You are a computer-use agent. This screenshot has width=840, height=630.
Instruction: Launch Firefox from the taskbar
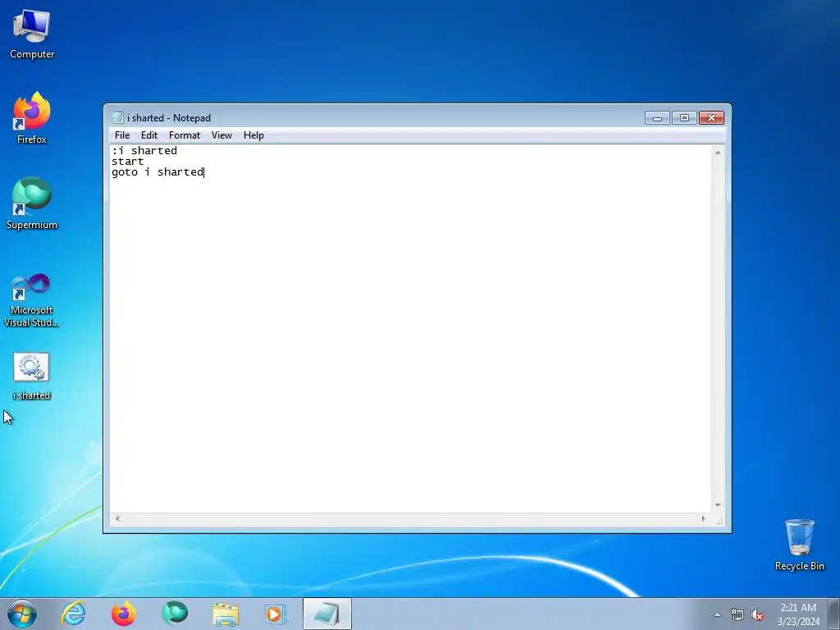click(123, 614)
